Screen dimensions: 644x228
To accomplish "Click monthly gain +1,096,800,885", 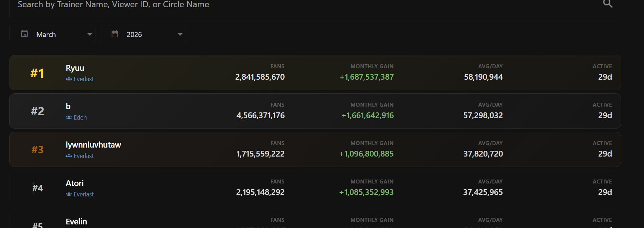I will click(x=367, y=154).
